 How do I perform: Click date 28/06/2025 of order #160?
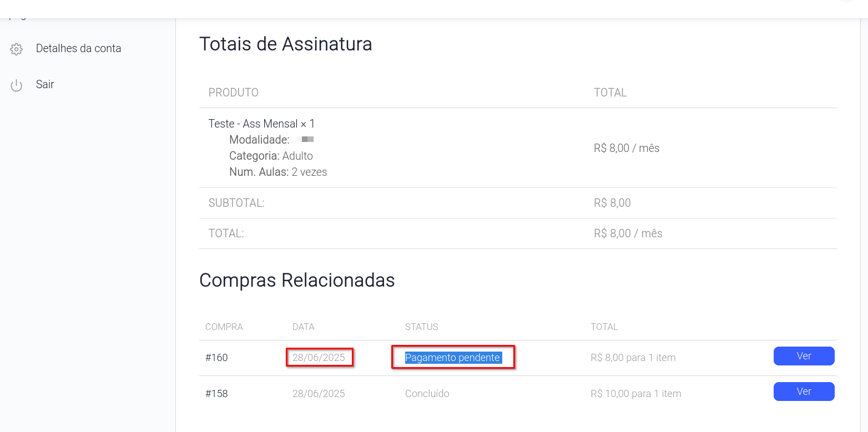point(319,358)
